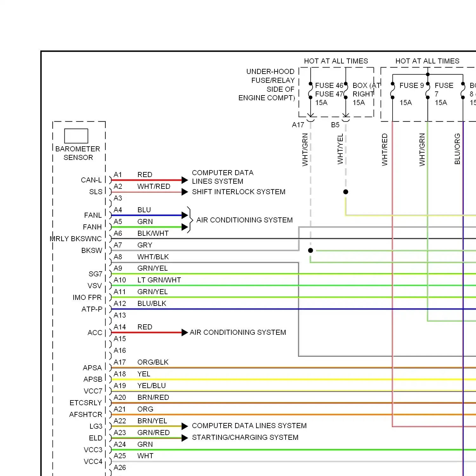Select the WHT/BLK wire color label
The height and width of the screenshot is (476, 476).
(x=153, y=257)
